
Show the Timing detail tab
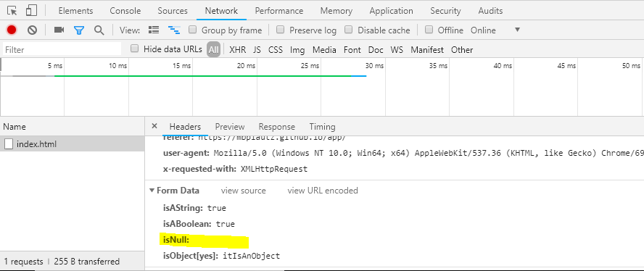pos(323,127)
